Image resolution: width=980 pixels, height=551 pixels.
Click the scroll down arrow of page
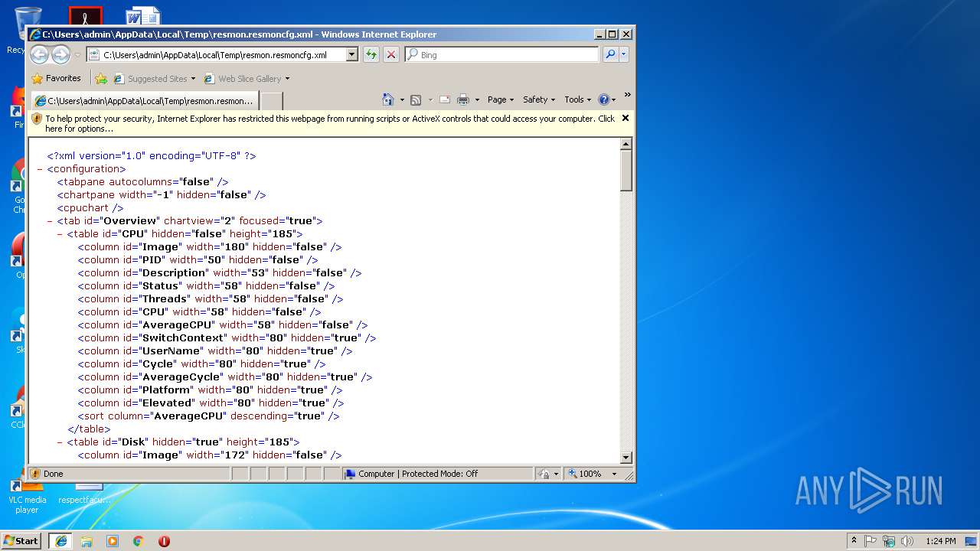coord(626,458)
